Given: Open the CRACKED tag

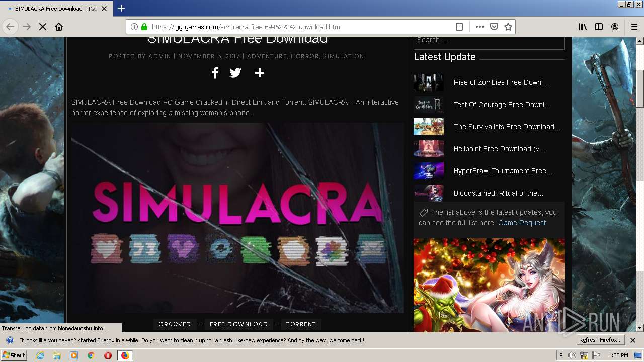Looking at the screenshot, I should [175, 324].
